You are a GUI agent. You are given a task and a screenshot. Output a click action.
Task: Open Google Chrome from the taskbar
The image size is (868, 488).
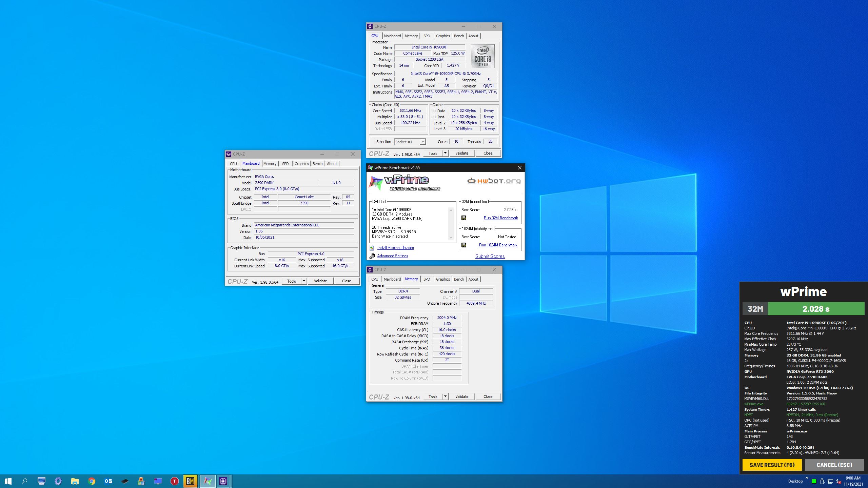pyautogui.click(x=91, y=481)
